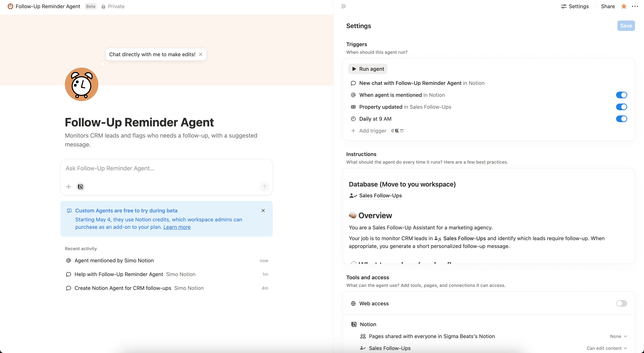Click the Notion icon below the chat input

tap(80, 187)
